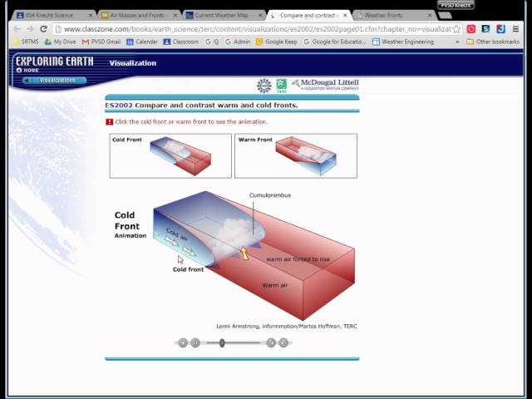The height and width of the screenshot is (399, 532).
Task: Open the PVSD Gmail bookmark
Action: click(101, 42)
